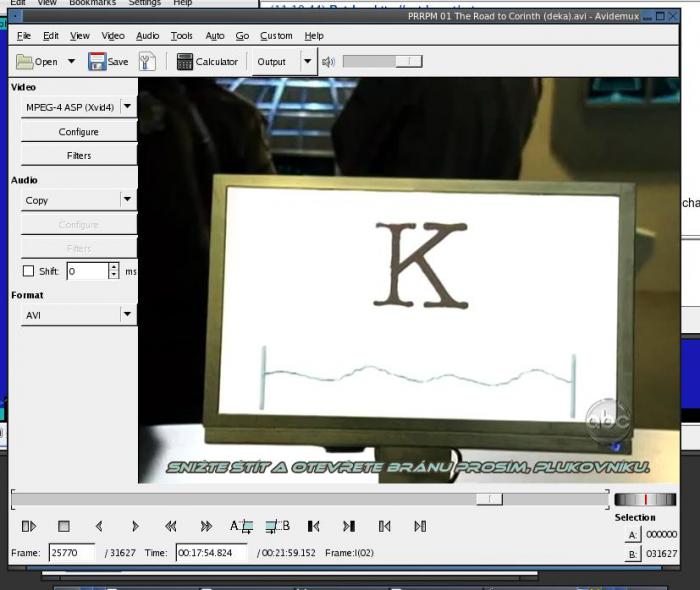Viewport: 700px width, 590px height.
Task: Mute audio with speaker icon
Action: (328, 62)
